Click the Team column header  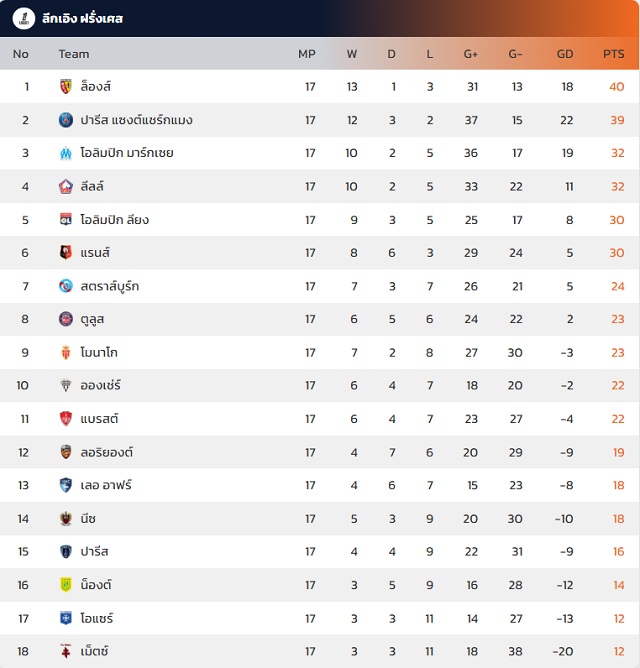[x=74, y=54]
